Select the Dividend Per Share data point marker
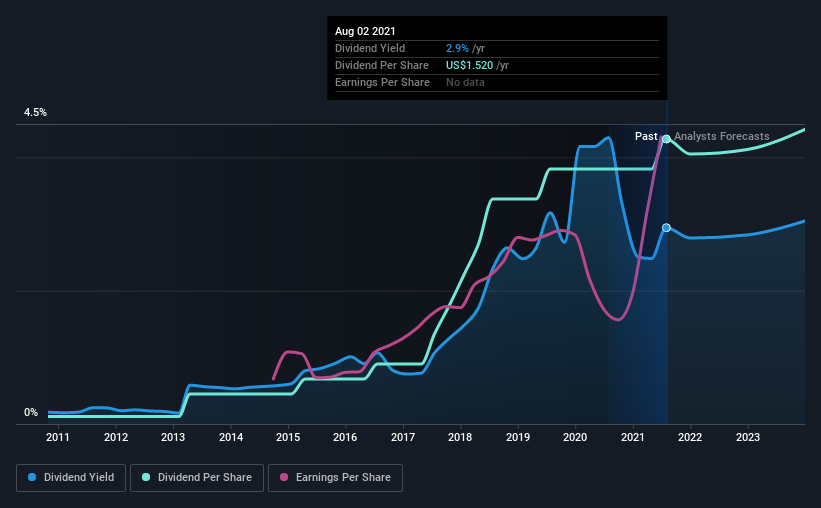 [666, 139]
